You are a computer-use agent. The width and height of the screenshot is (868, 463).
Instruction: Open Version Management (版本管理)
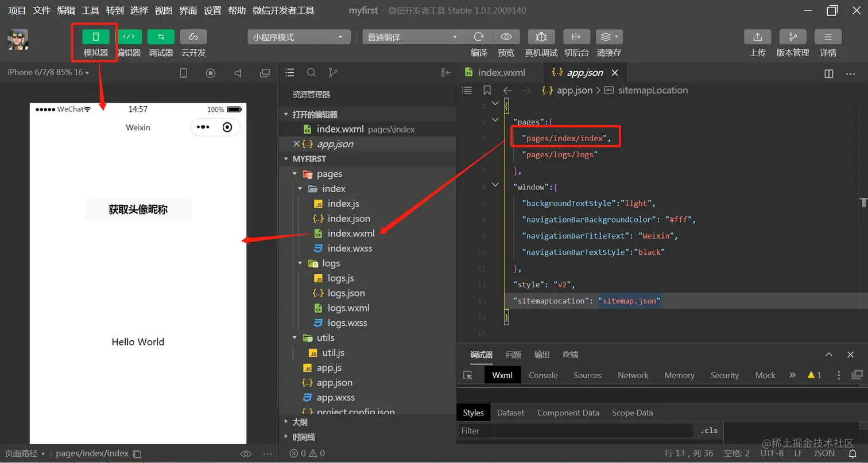[x=793, y=37]
